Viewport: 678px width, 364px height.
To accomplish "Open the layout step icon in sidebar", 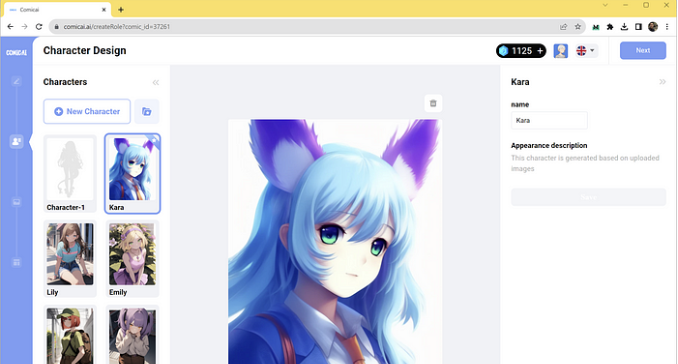I will (16, 262).
